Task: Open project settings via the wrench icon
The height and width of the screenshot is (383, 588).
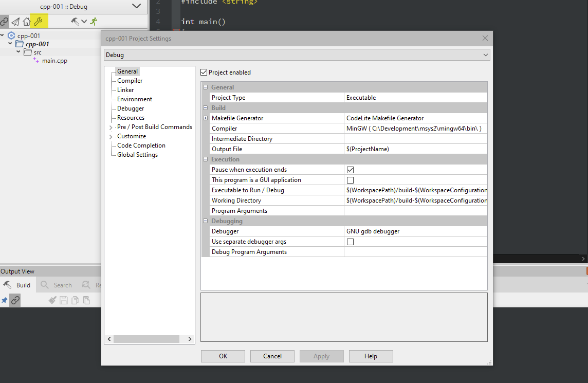Action: coord(38,22)
